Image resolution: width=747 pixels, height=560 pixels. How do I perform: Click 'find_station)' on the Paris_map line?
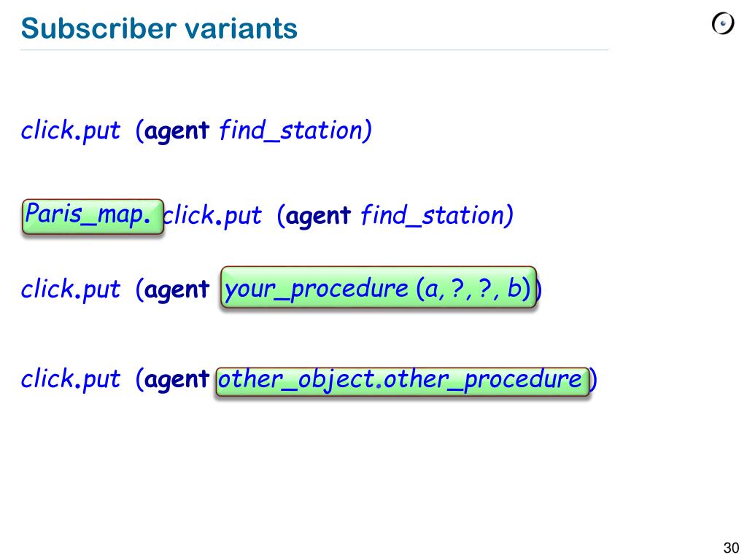pyautogui.click(x=437, y=217)
